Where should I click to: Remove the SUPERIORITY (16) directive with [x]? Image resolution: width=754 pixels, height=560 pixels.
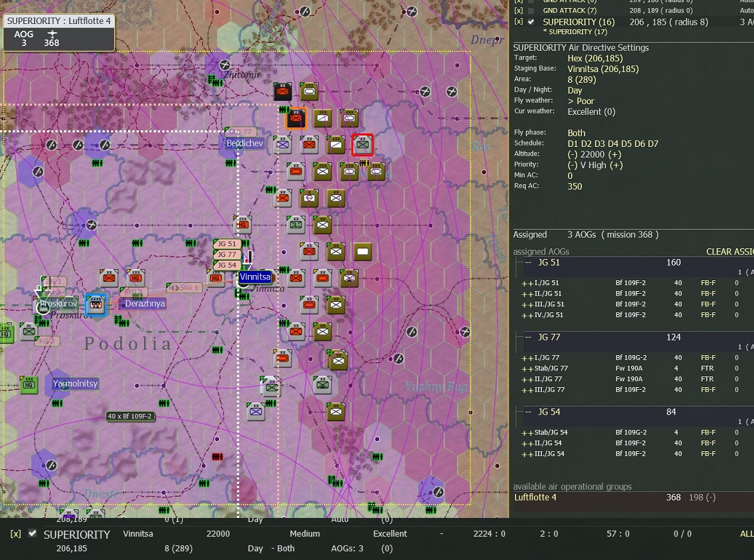518,21
